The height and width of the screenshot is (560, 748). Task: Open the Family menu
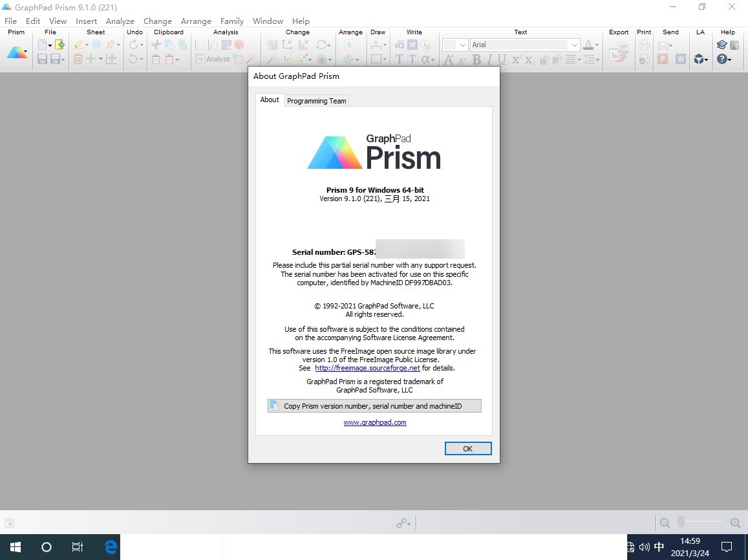(232, 21)
